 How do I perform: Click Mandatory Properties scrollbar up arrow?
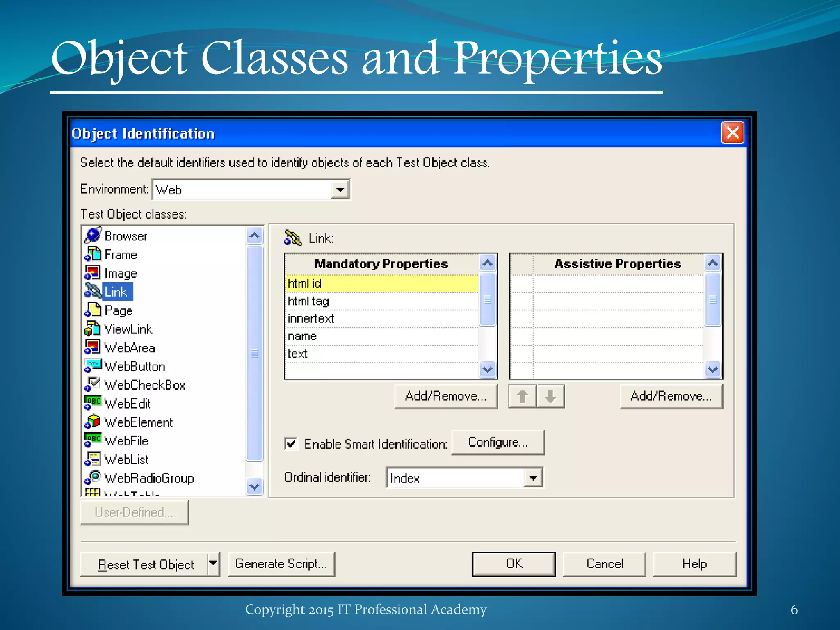[x=488, y=263]
